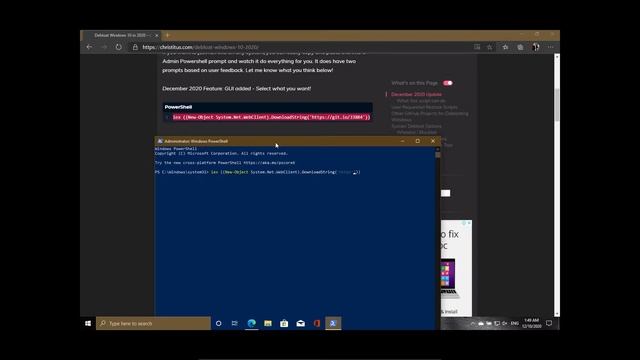
Task: Reload the page in Edge
Action: [118, 47]
